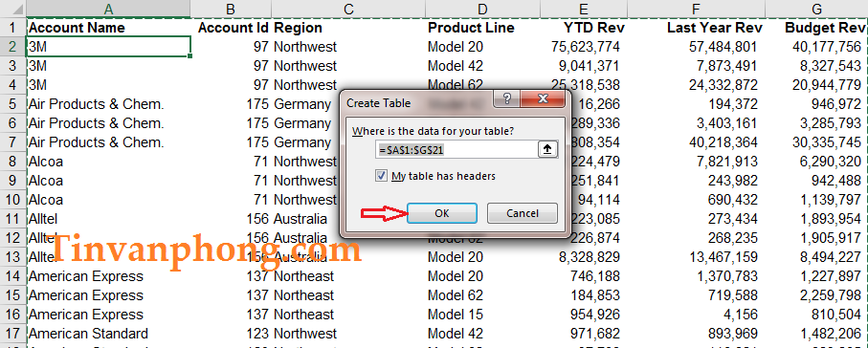
Task: Select column F header
Action: [696, 9]
